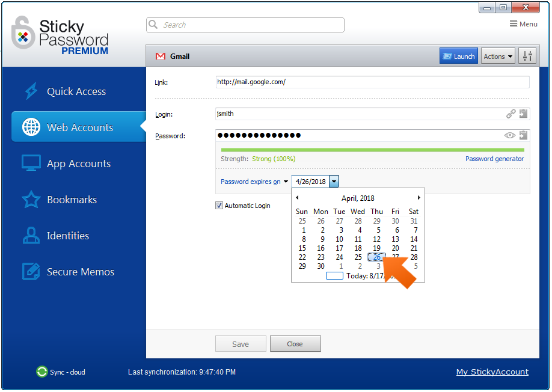
Task: Select day 18 in the calendar
Action: [358, 248]
